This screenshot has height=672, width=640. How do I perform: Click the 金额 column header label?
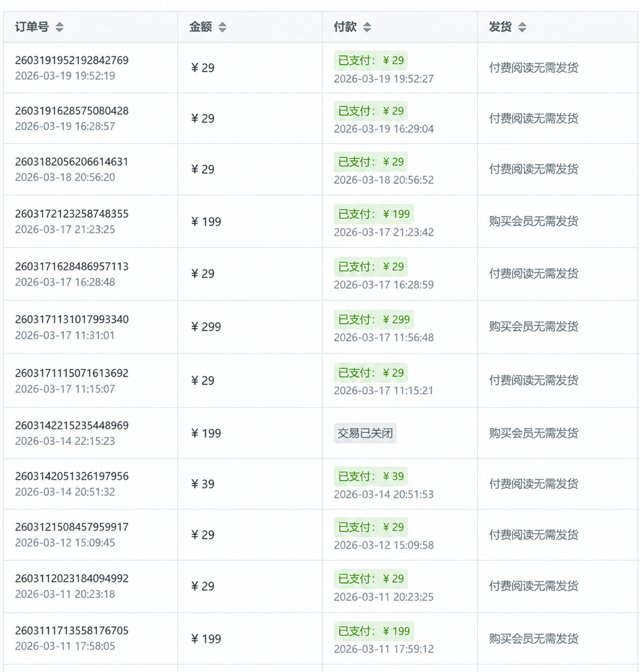point(201,27)
